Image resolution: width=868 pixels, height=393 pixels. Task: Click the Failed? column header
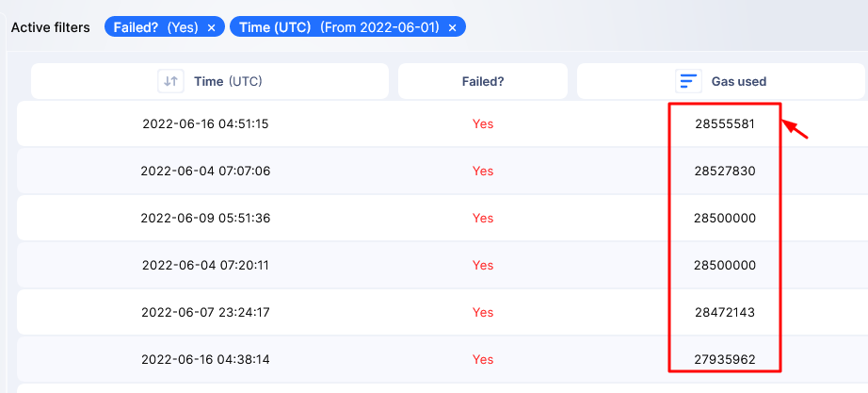tap(483, 81)
